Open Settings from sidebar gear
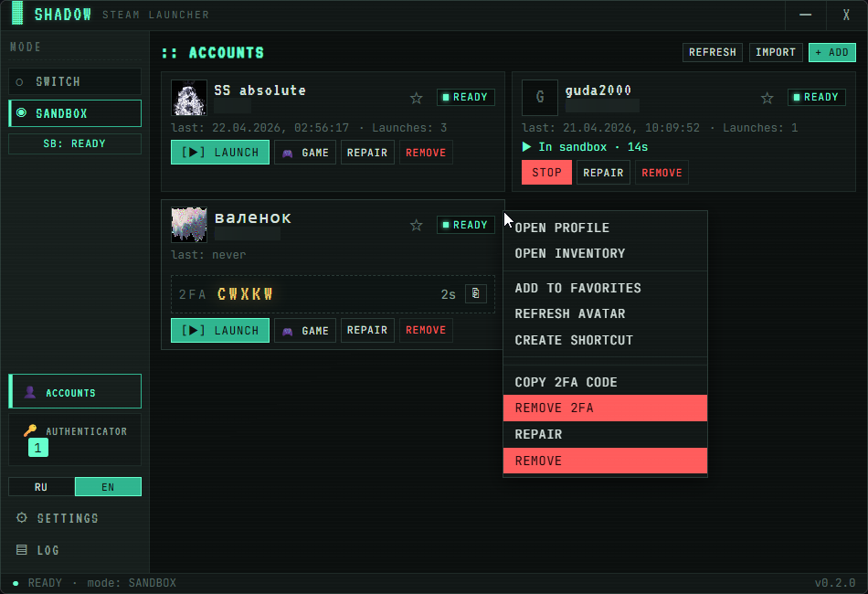This screenshot has width=868, height=594. pos(58,518)
